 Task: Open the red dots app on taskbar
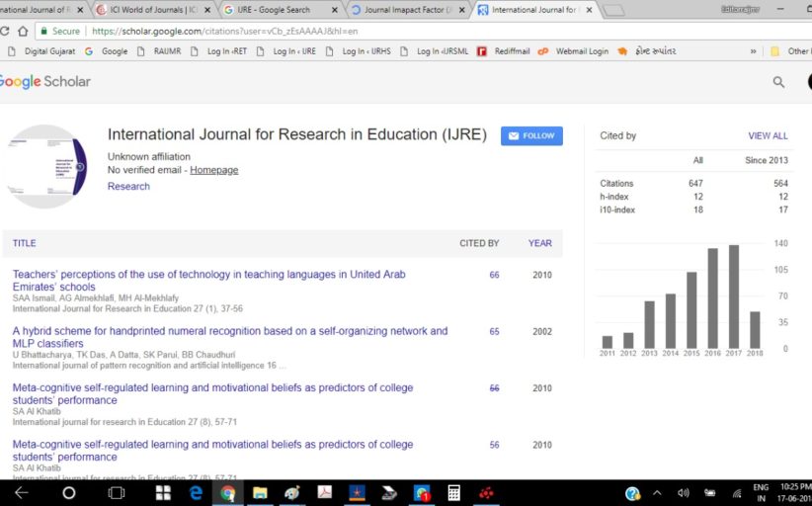tap(486, 492)
